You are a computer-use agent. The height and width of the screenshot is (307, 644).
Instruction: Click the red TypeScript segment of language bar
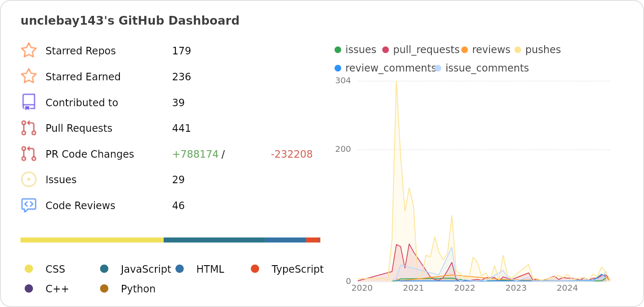(x=313, y=240)
